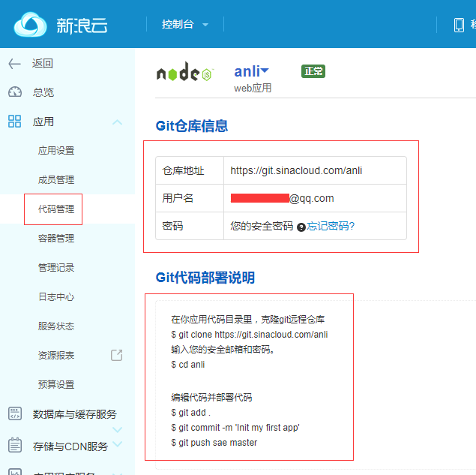476x475 pixels.
Task: Open the 总览 overview page
Action: point(43,92)
